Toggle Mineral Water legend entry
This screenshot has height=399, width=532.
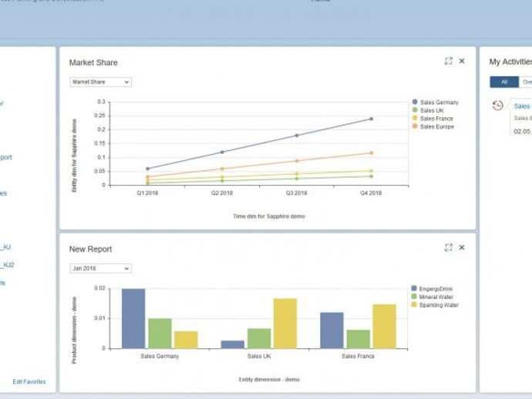click(x=433, y=297)
